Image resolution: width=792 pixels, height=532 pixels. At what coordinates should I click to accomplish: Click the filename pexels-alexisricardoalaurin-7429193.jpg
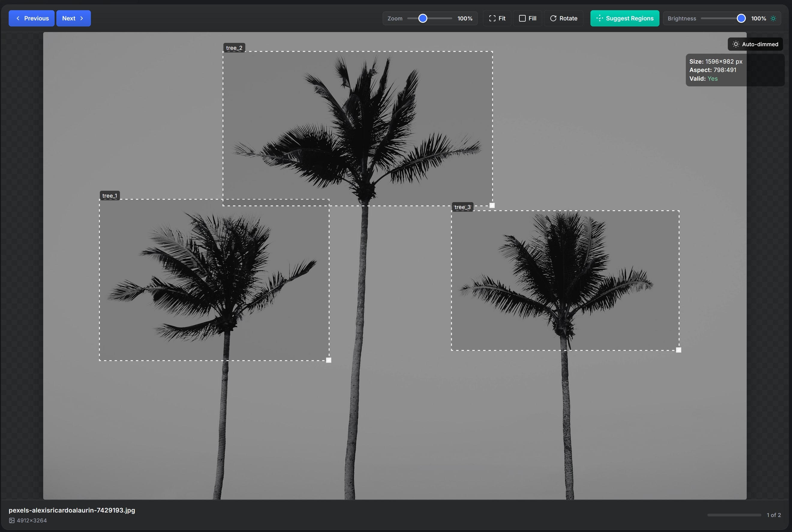click(x=72, y=510)
